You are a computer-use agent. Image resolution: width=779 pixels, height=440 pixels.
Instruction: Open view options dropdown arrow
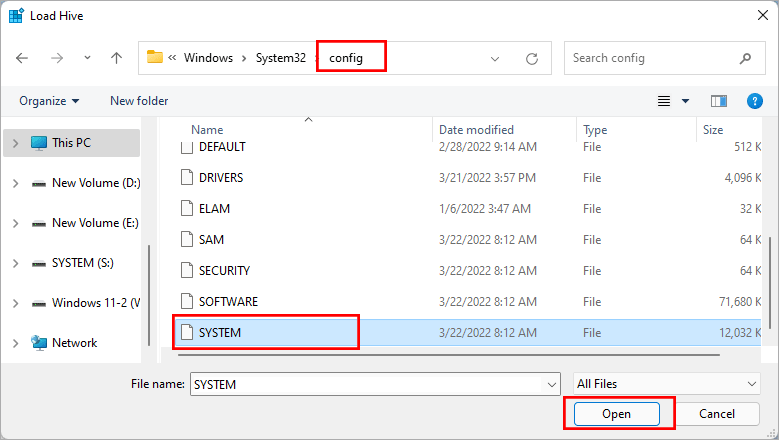click(x=686, y=101)
